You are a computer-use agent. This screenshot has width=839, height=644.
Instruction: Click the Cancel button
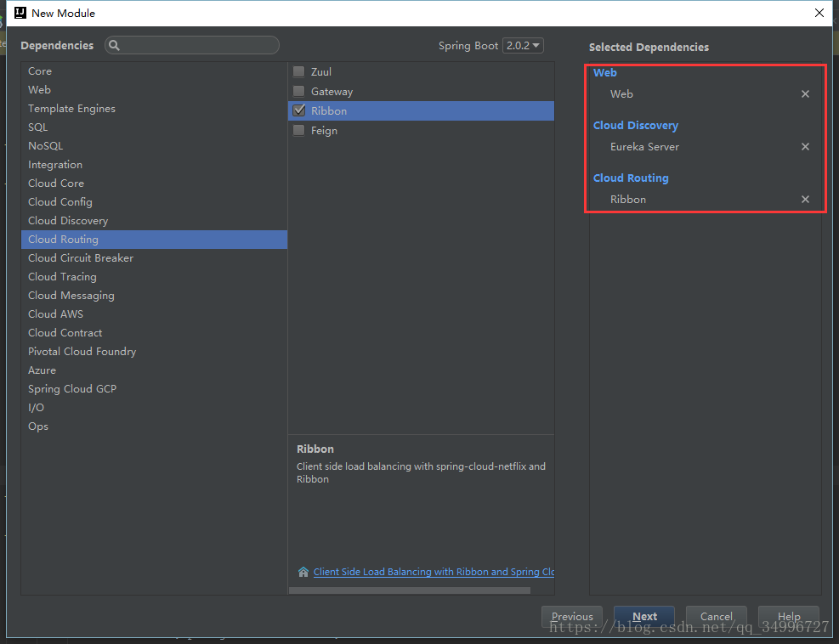pos(717,617)
